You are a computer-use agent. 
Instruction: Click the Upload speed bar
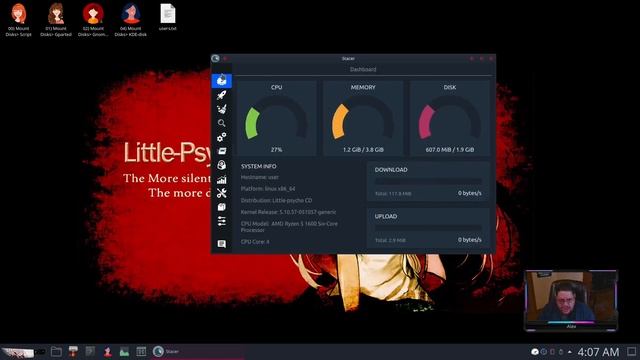tap(428, 228)
